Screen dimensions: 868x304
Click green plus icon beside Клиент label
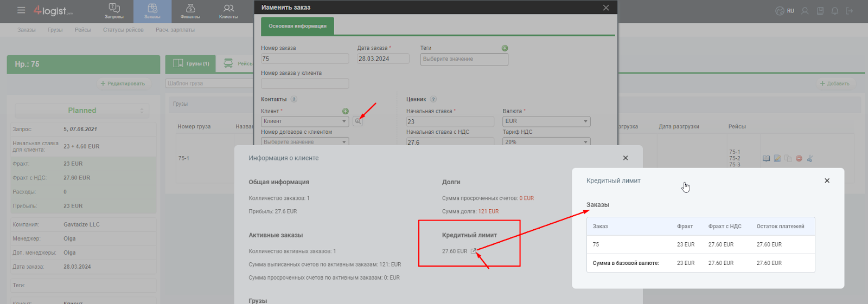coord(345,111)
